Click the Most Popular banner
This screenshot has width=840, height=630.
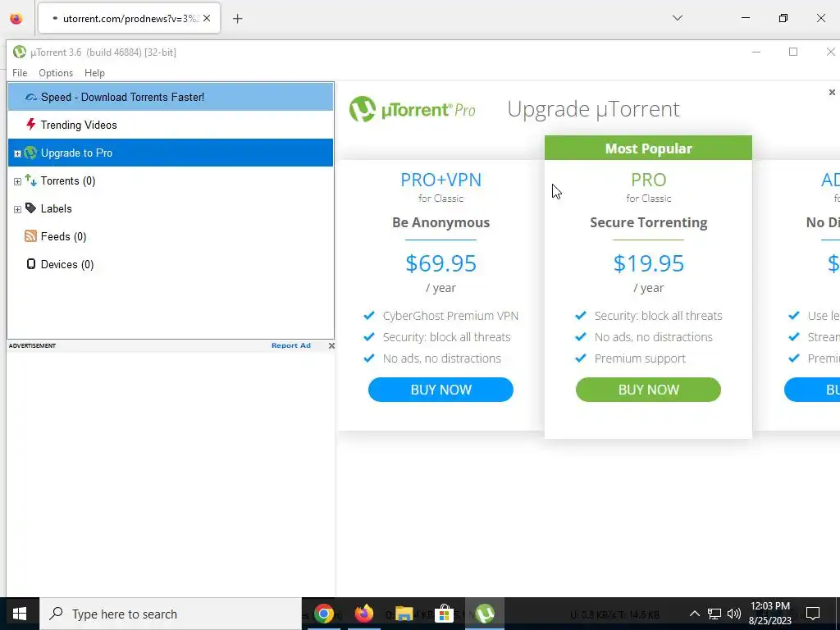[648, 148]
